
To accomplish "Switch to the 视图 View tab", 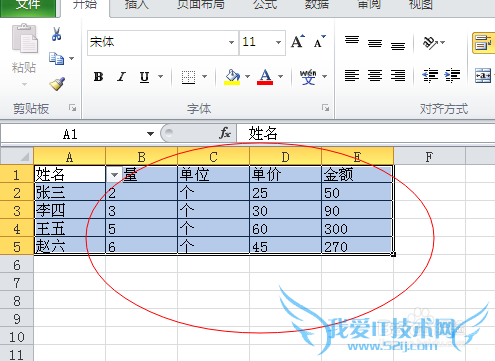I will click(x=421, y=5).
